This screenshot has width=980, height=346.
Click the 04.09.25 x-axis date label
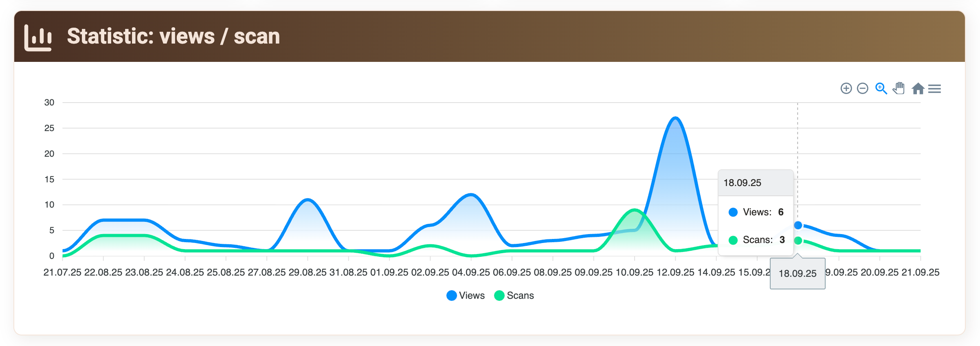(471, 272)
